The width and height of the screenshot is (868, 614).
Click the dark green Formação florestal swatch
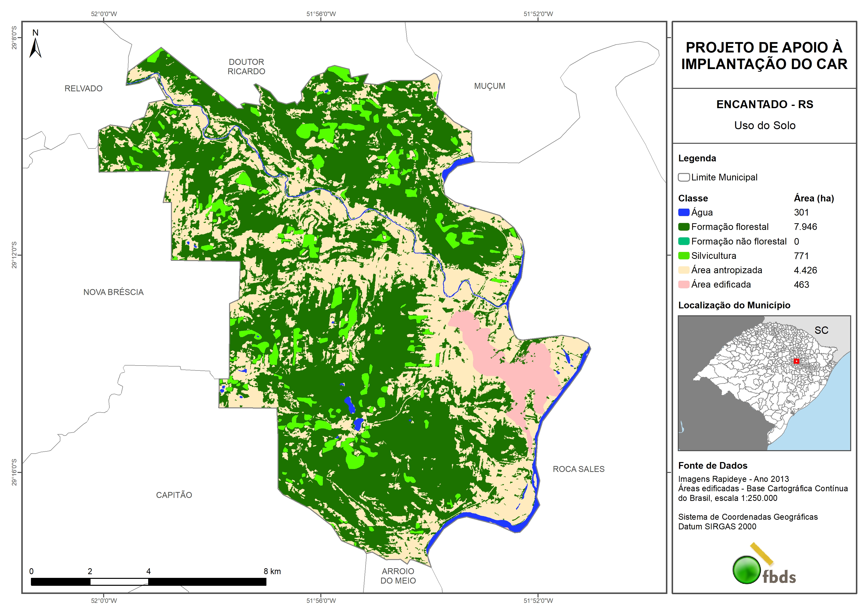click(x=683, y=227)
